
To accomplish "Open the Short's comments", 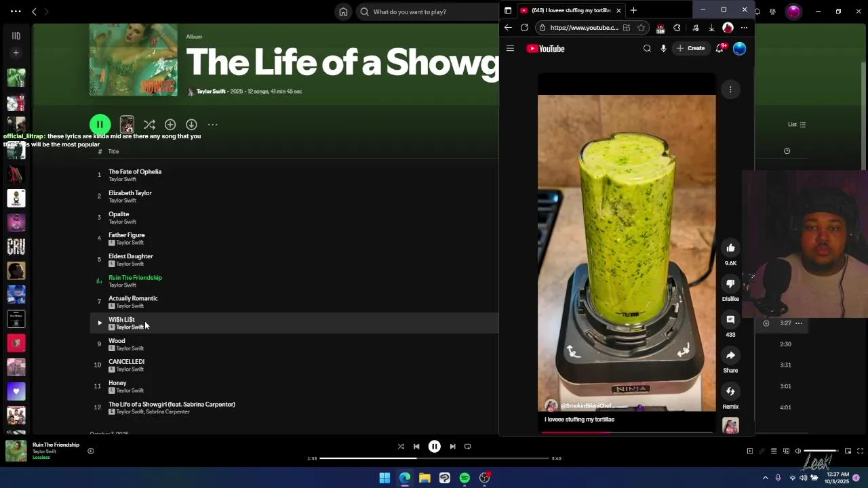I will click(x=730, y=319).
